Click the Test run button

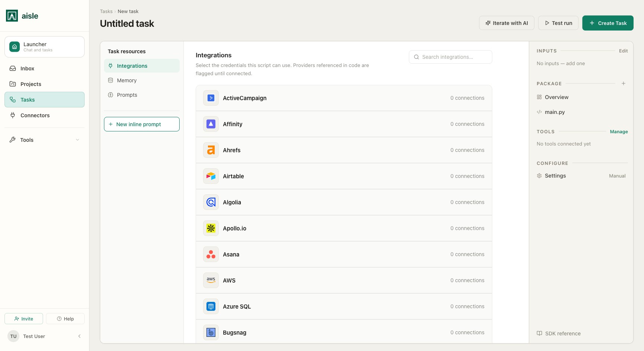558,23
